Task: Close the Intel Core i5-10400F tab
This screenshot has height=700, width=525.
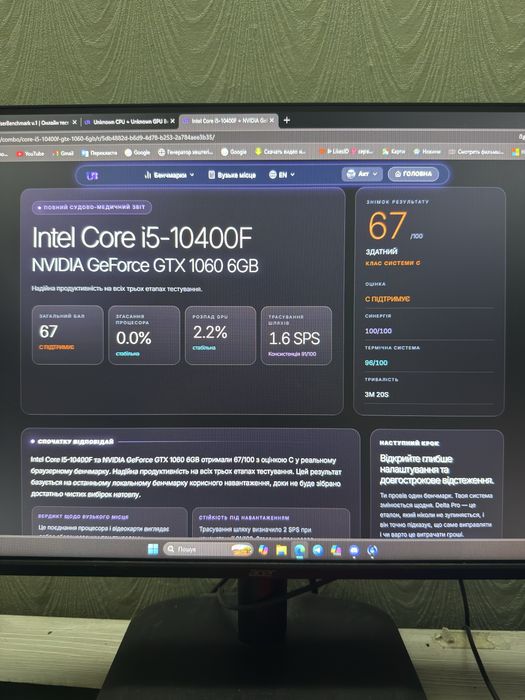Action: (271, 121)
